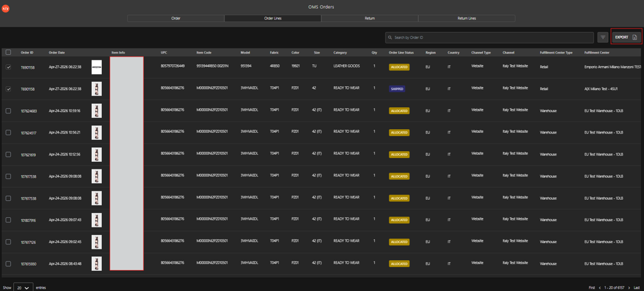This screenshot has width=644, height=291.
Task: Click the next page arrow
Action: pyautogui.click(x=629, y=288)
